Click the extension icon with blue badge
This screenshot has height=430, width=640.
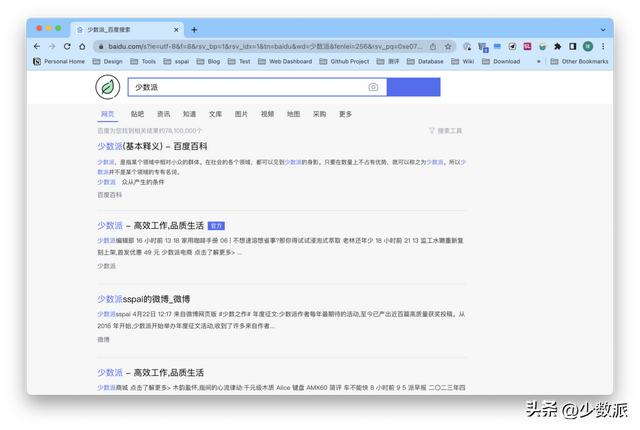coord(482,47)
